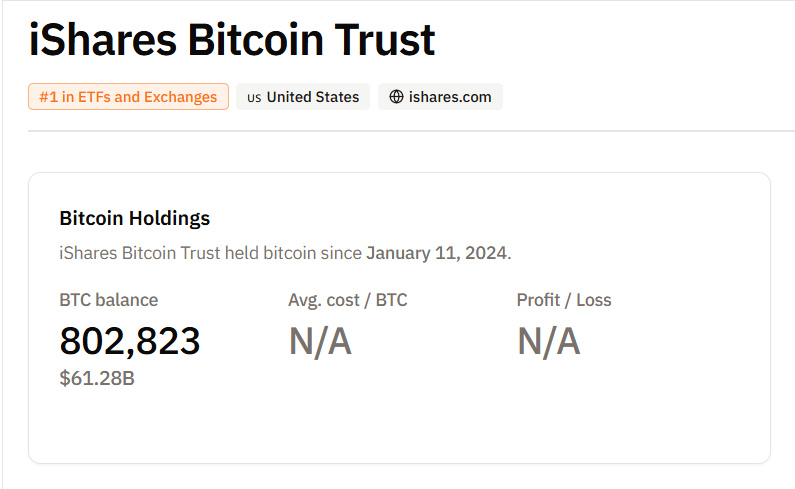The image size is (795, 489).
Task: Click the $61.28B dollar value
Action: 97,378
